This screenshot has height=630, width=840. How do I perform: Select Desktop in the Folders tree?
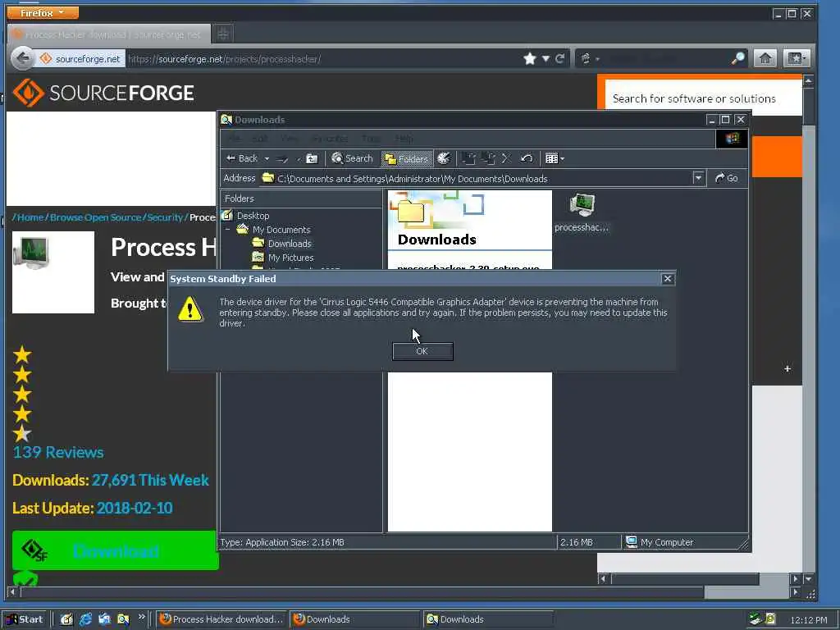point(253,216)
